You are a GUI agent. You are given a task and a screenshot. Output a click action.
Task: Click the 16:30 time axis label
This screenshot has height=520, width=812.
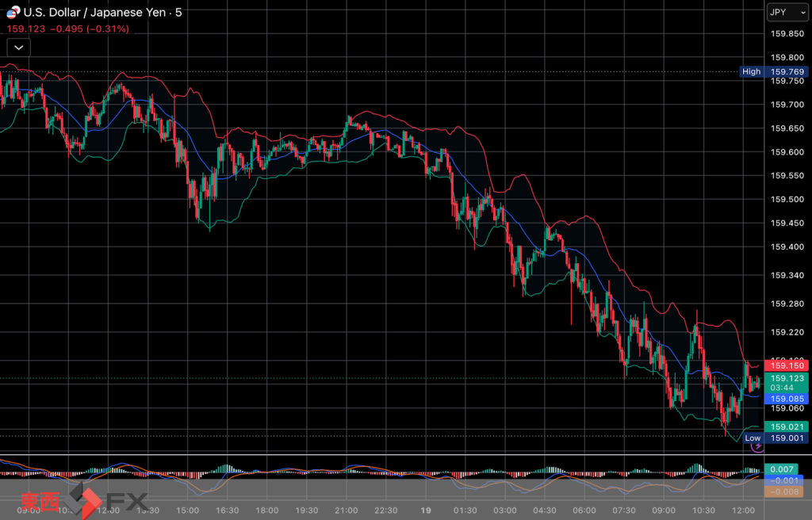(x=228, y=510)
